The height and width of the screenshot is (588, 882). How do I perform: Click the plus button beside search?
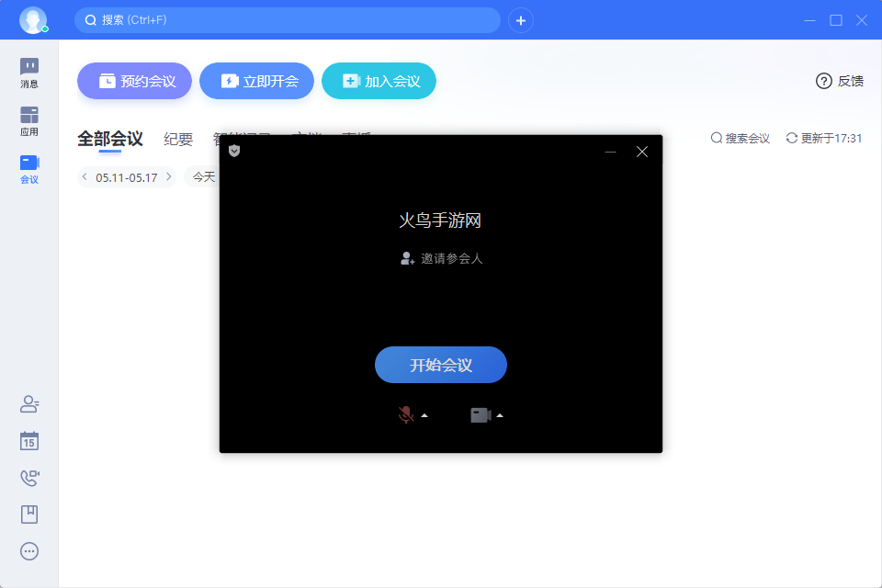click(x=521, y=21)
